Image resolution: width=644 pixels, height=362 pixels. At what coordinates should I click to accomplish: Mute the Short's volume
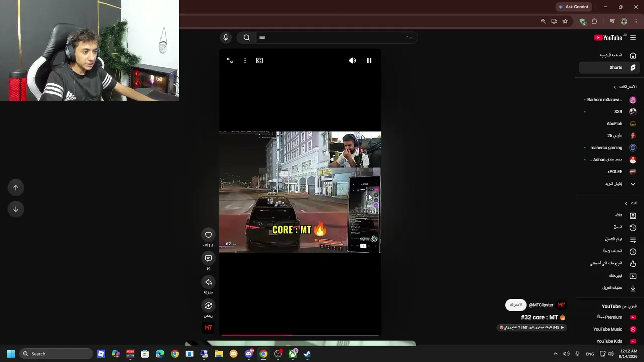pos(352,61)
